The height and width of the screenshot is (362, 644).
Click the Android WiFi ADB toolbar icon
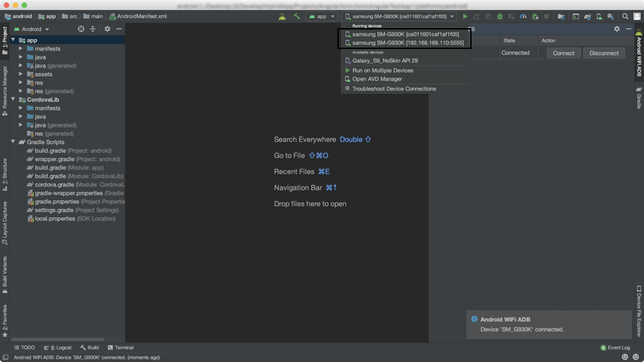pos(282,16)
